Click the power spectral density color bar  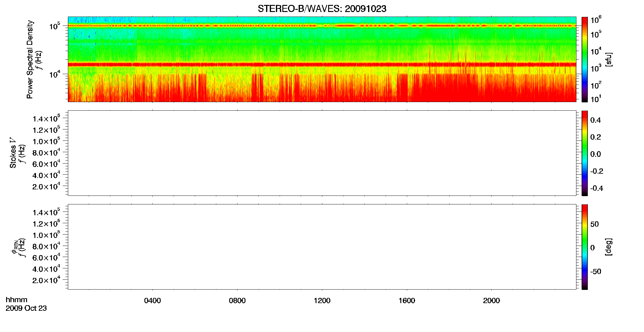(585, 59)
